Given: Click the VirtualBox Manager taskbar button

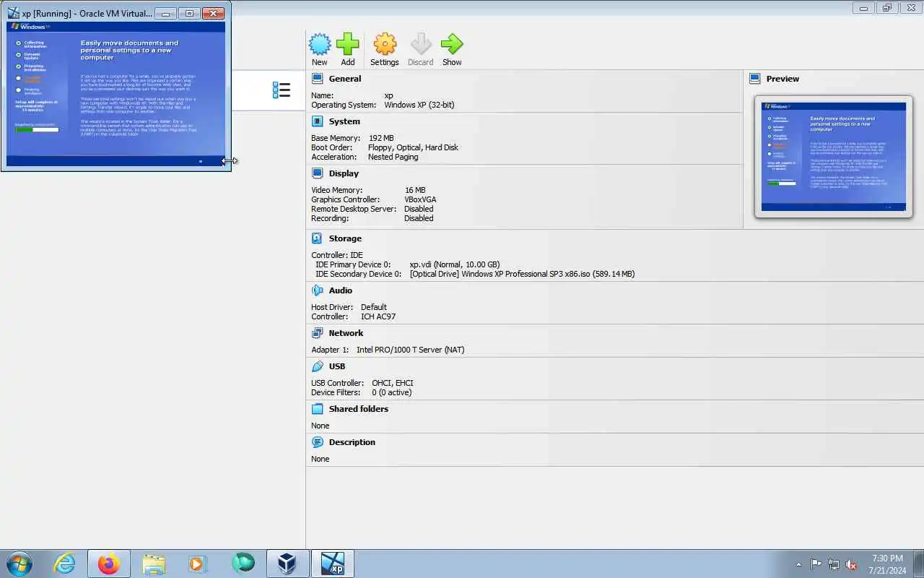Looking at the screenshot, I should click(x=287, y=564).
